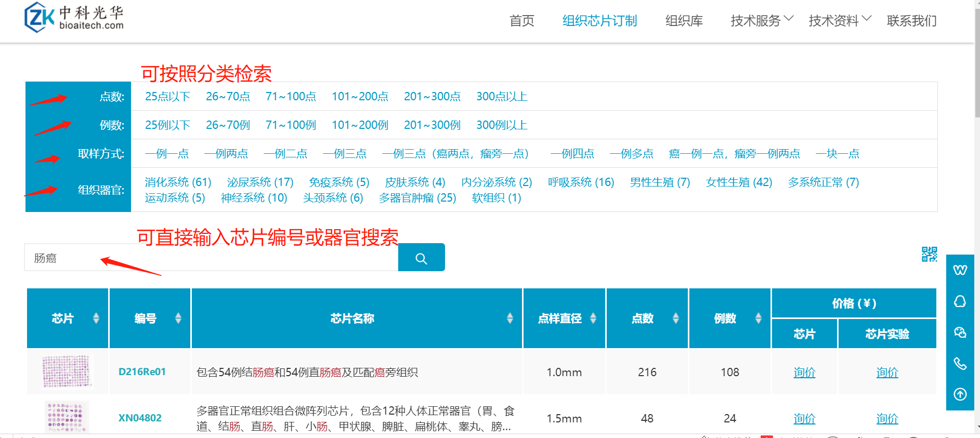Expand 技术服务 dropdown menu
This screenshot has height=438, width=980.
click(762, 21)
